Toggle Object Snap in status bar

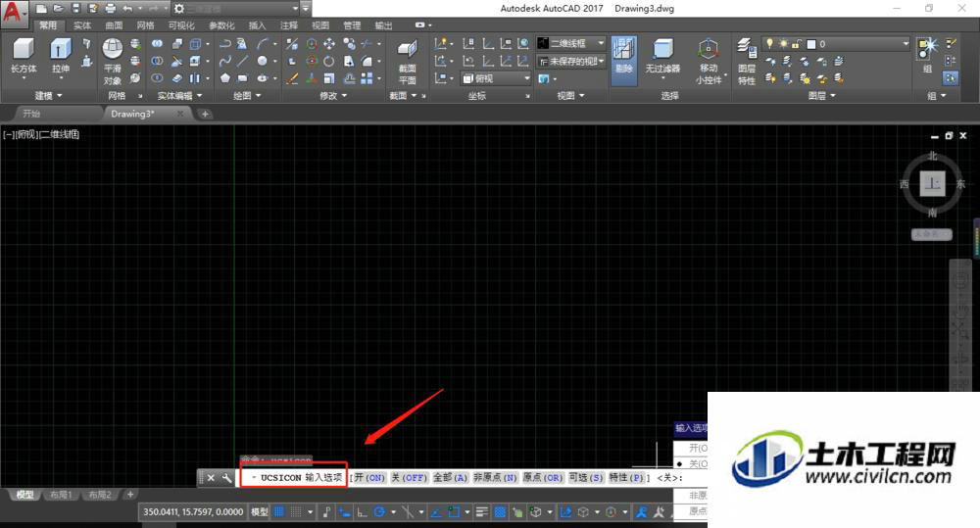[x=454, y=512]
